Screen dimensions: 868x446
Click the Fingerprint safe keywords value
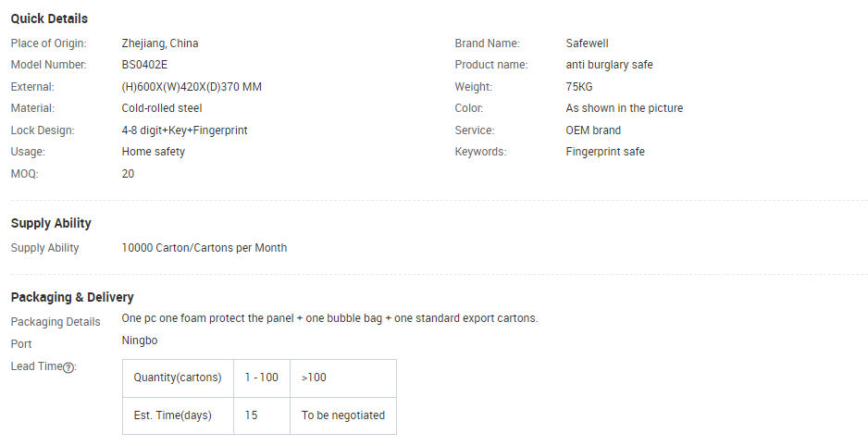(605, 152)
